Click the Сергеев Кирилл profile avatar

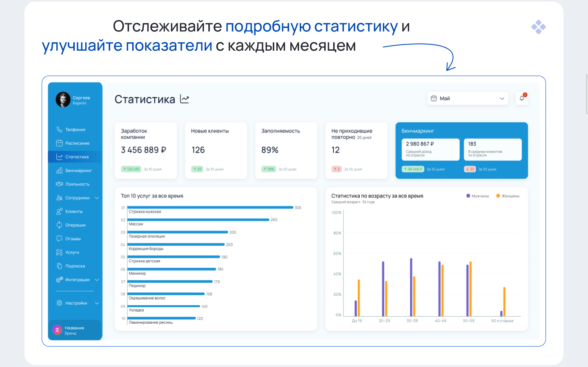tap(63, 99)
